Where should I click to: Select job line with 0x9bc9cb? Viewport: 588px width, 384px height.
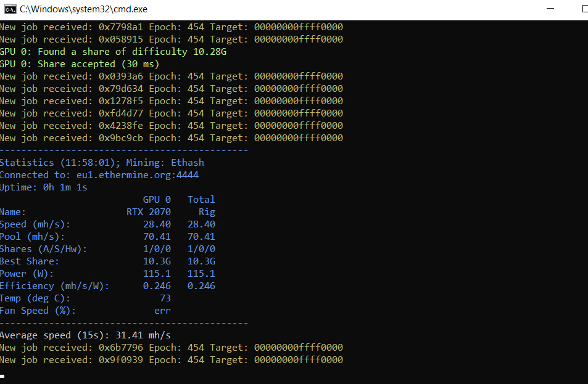(172, 138)
